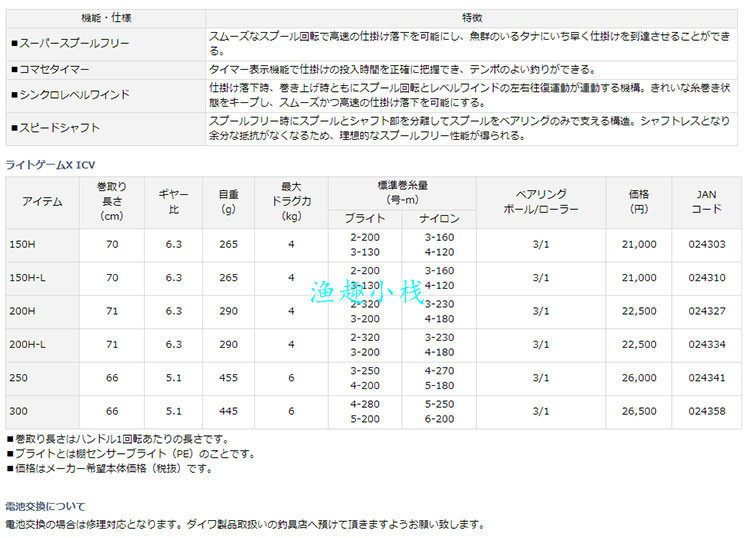Click JAN code 024310
750x538 pixels.
click(707, 278)
